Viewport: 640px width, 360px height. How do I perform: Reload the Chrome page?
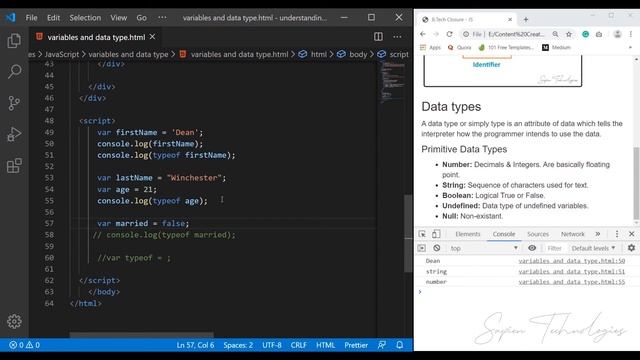pos(449,34)
